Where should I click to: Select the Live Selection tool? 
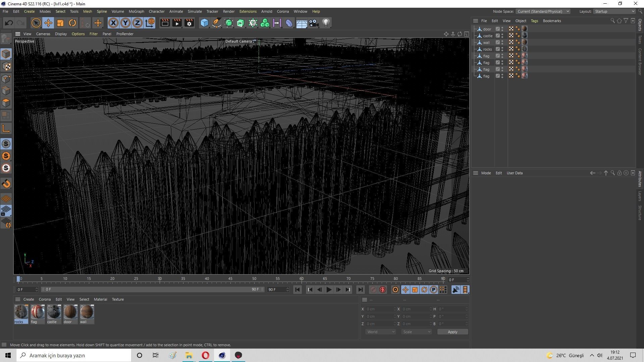[x=36, y=23]
